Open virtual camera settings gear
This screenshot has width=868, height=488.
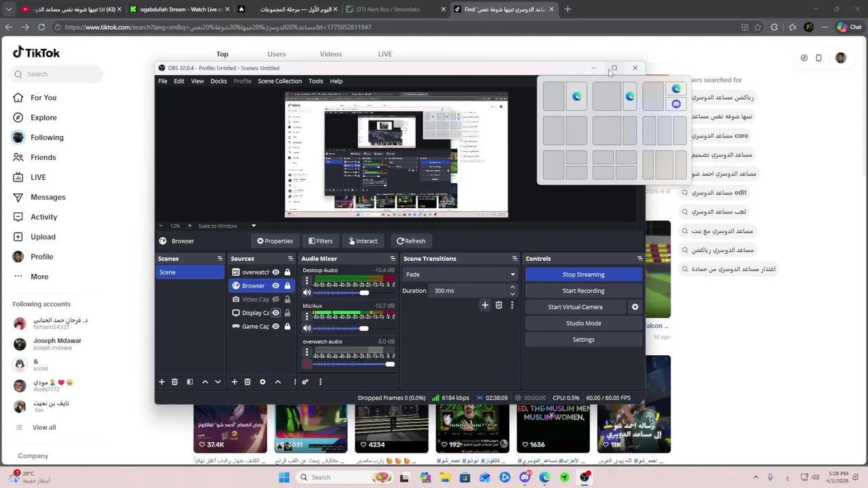click(635, 307)
